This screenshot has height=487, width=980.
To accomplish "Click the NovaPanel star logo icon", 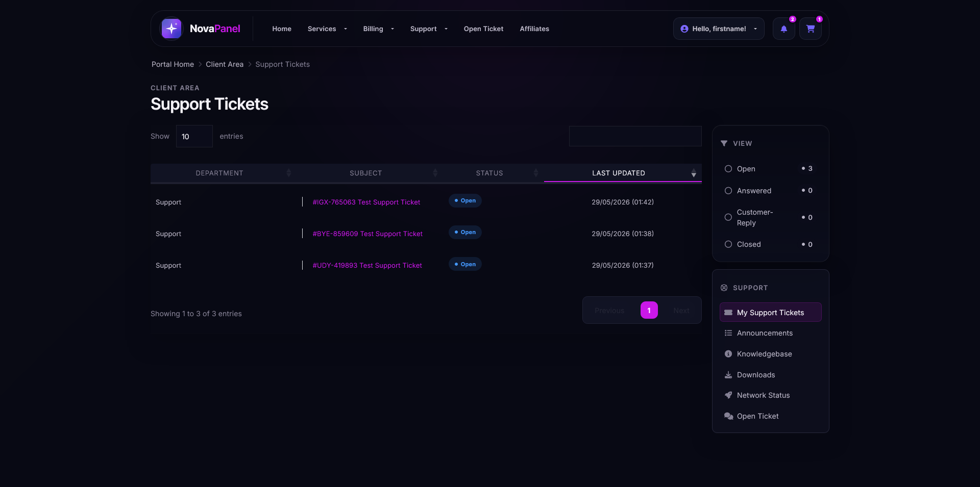I will point(171,29).
